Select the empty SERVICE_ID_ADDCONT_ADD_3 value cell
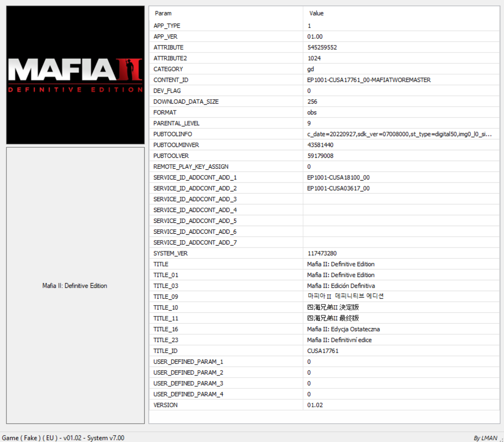The image size is (504, 442). tap(400, 199)
